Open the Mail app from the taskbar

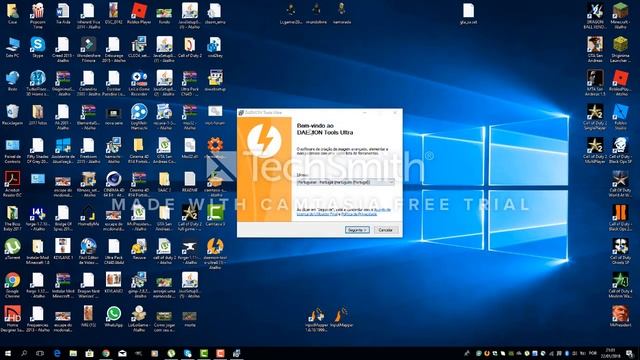coord(122,353)
